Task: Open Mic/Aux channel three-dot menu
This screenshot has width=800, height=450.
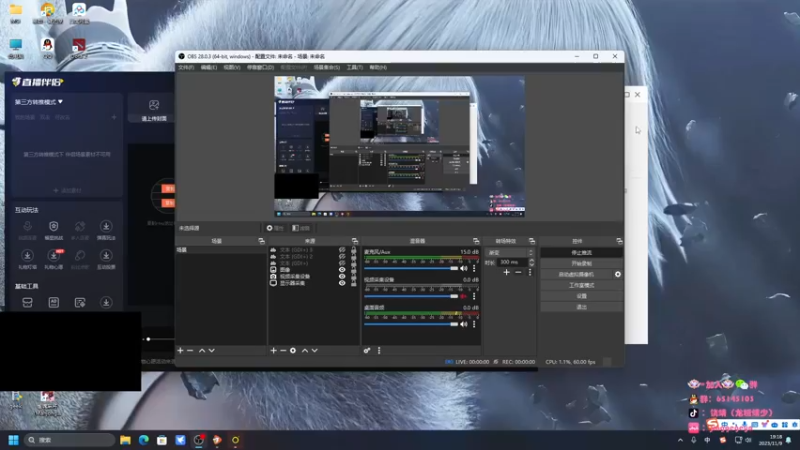Action: (x=474, y=268)
